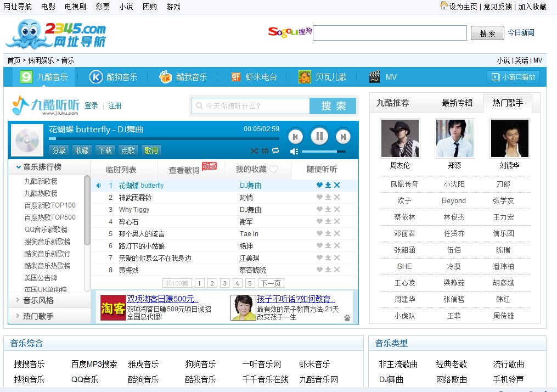This screenshot has height=392, width=557.
Task: Go back to the previous track
Action: tap(295, 137)
